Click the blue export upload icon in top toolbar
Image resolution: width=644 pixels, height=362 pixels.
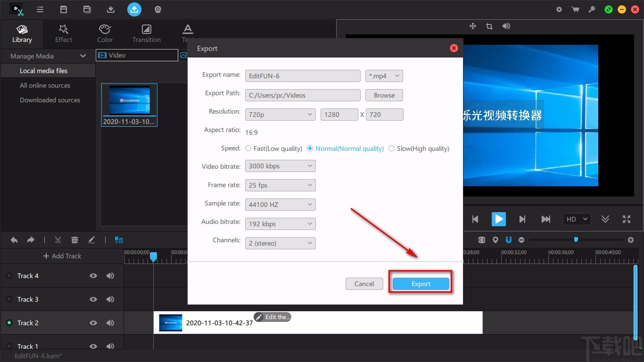[x=134, y=9]
